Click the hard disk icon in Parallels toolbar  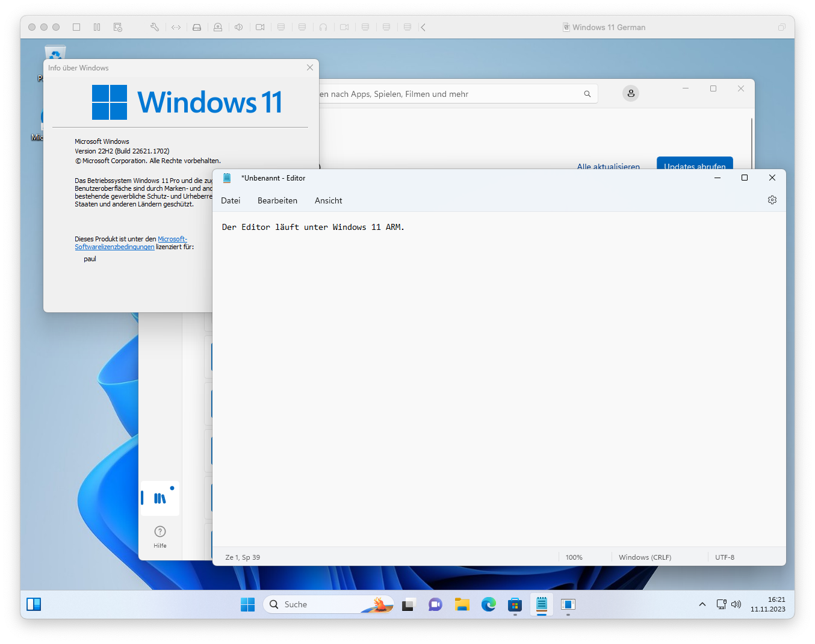(x=197, y=27)
